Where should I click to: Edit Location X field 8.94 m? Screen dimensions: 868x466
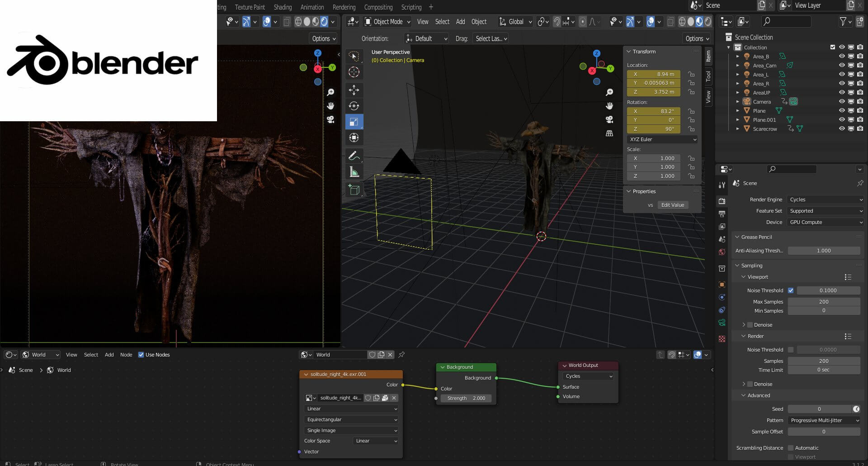653,74
